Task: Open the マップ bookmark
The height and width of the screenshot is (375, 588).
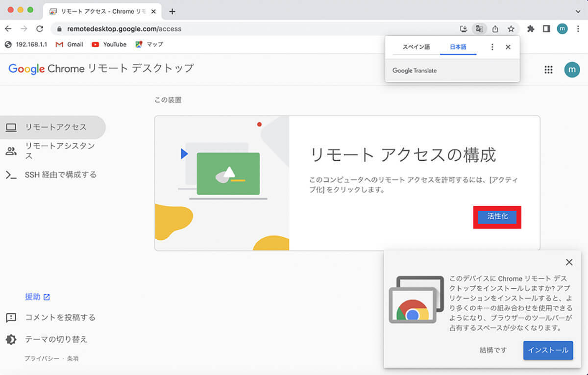Action: (149, 44)
